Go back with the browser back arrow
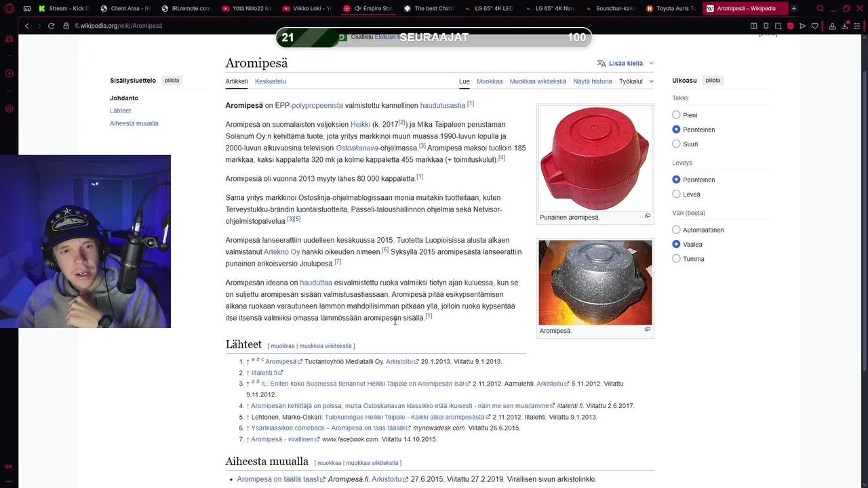Viewport: 868px width, 488px height. pyautogui.click(x=27, y=26)
